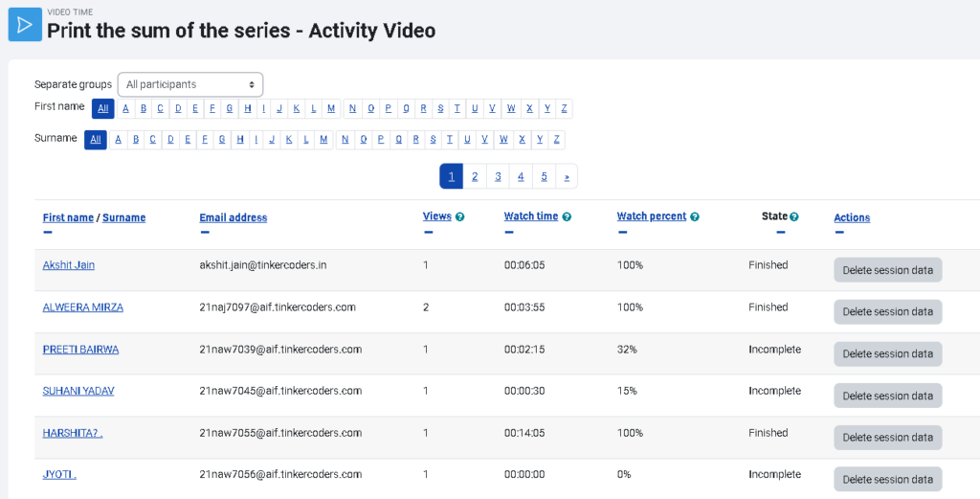Collapse the Actions column with minus icon
Screen dimensions: 980x499
pos(838,232)
